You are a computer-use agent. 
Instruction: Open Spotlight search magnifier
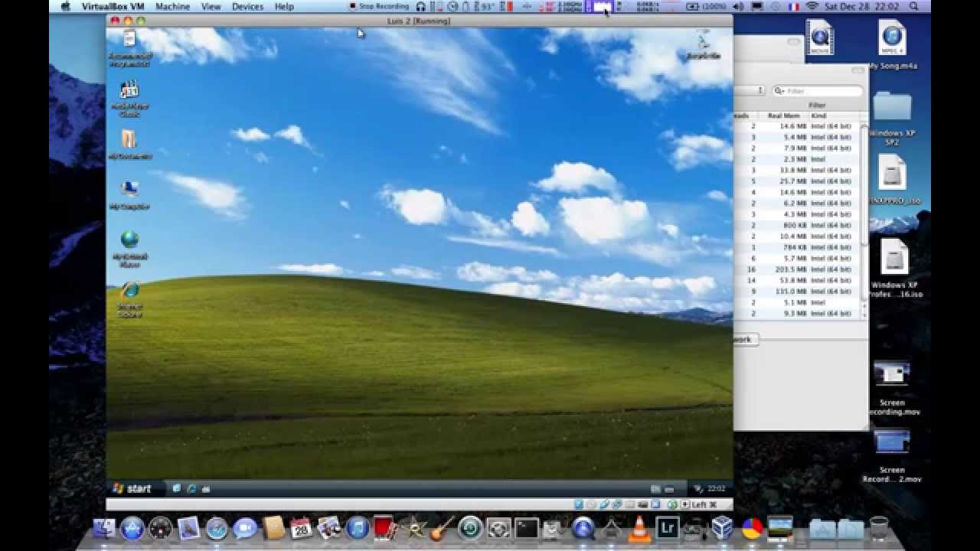913,6
